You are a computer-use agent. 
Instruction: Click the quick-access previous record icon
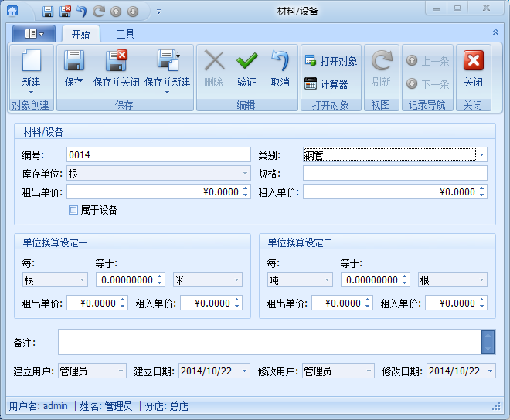[116, 12]
